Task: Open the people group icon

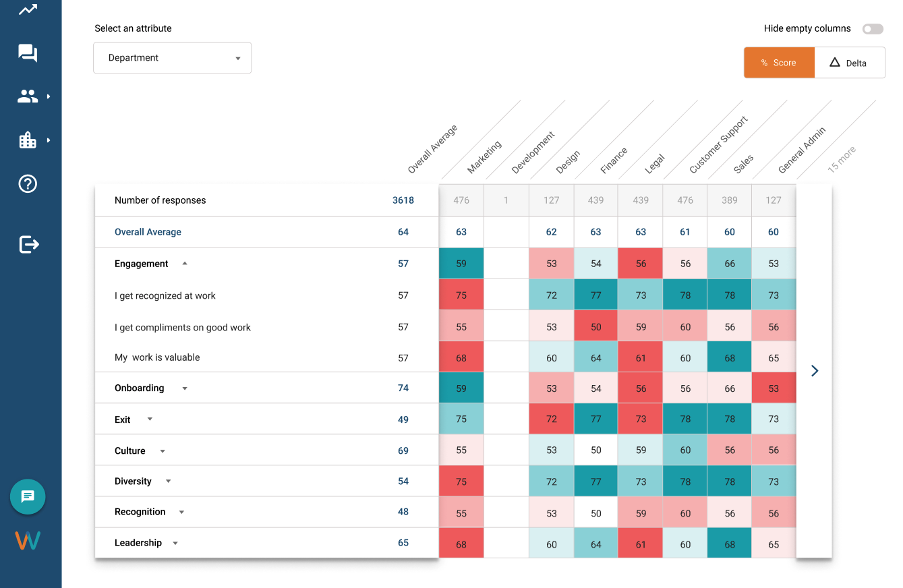Action: 28,96
